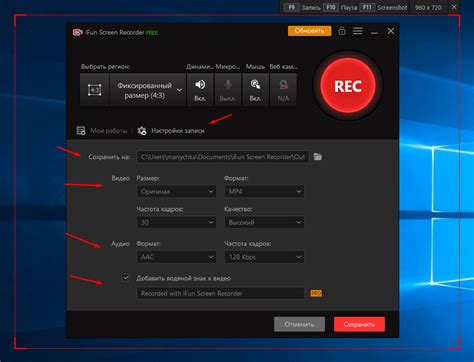Open the video Формат dropdown (MP4)

pyautogui.click(x=264, y=191)
